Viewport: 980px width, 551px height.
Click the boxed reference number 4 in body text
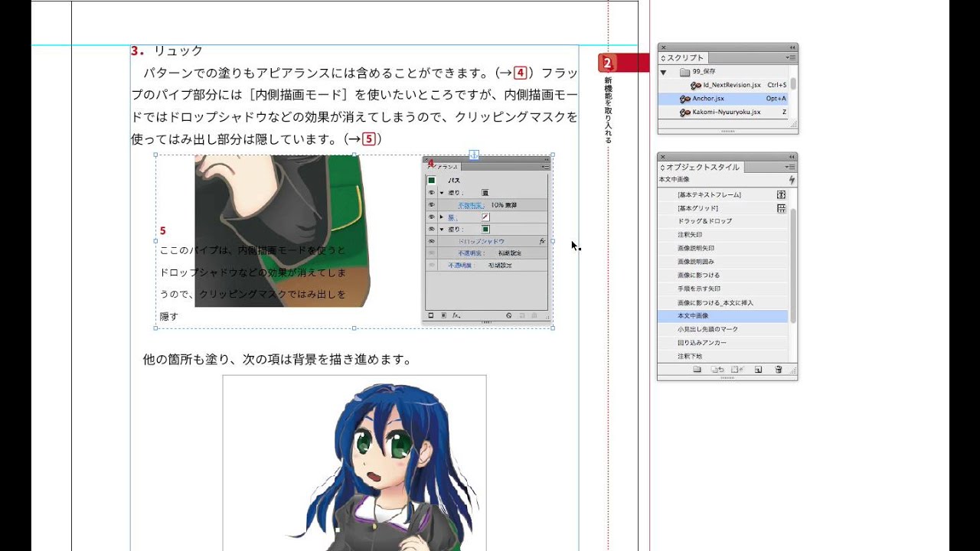[521, 73]
